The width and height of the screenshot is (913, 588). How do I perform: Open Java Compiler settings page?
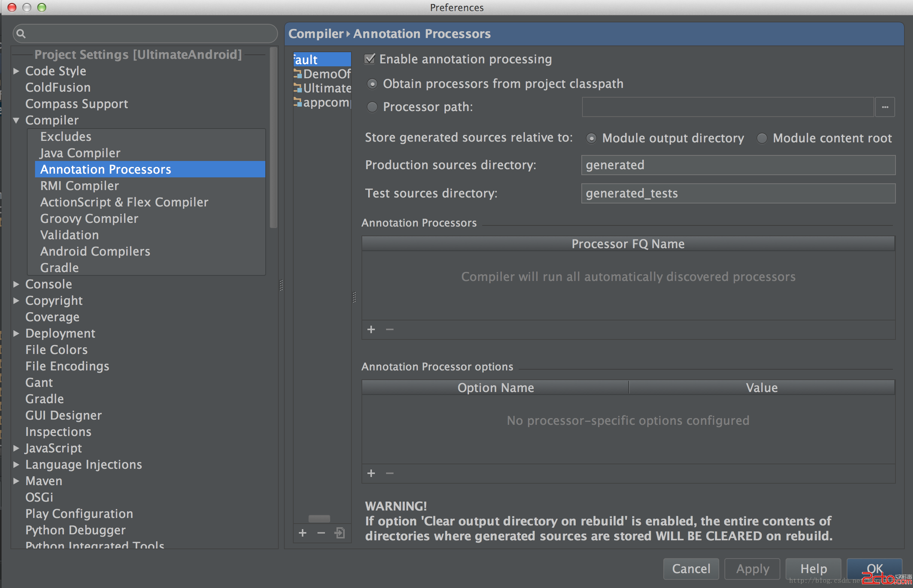80,153
